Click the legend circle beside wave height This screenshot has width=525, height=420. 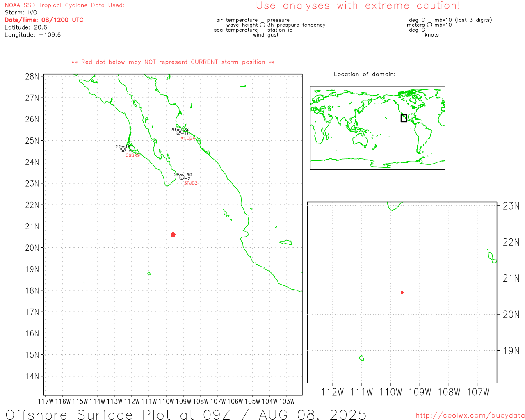(262, 25)
